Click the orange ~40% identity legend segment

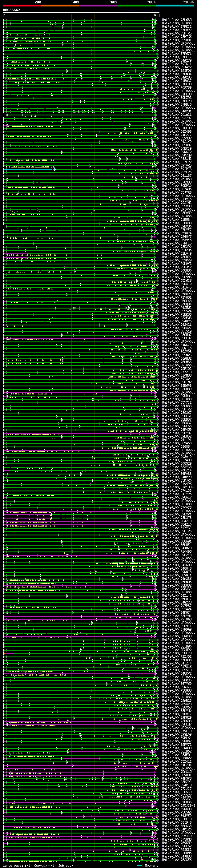[60, 6]
